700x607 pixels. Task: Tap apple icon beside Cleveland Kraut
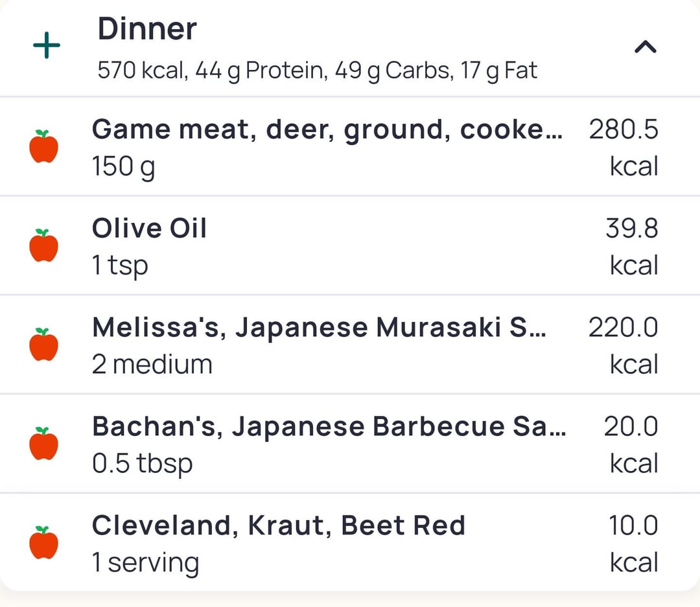pyautogui.click(x=44, y=543)
